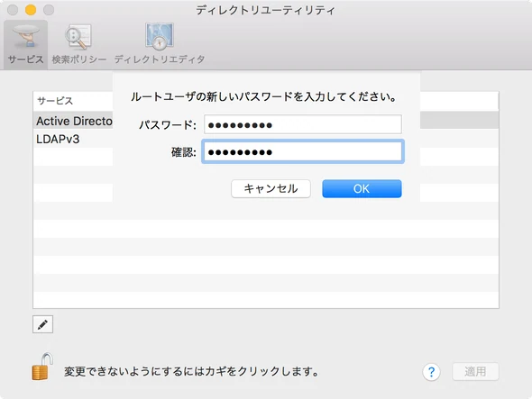
Task: Open the ディレクトリエディタ toolbar item
Action: [160, 45]
